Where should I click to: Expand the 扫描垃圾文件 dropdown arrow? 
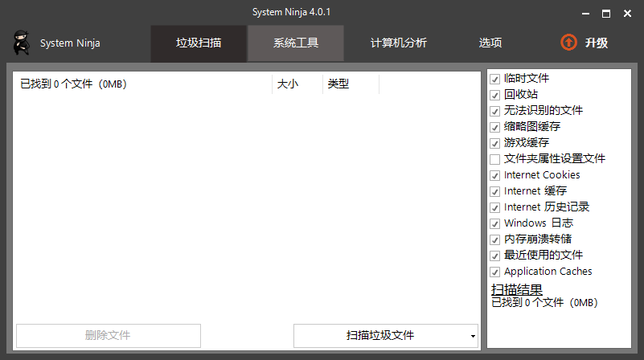pos(473,336)
